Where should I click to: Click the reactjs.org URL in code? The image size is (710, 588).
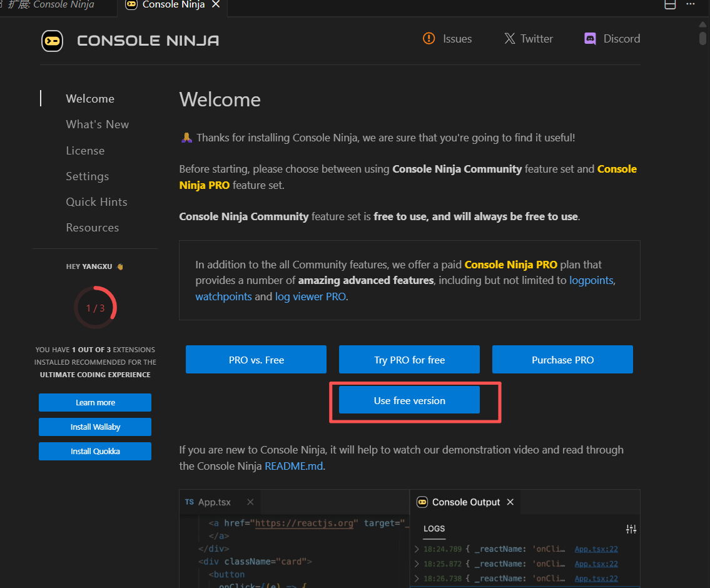coord(304,524)
